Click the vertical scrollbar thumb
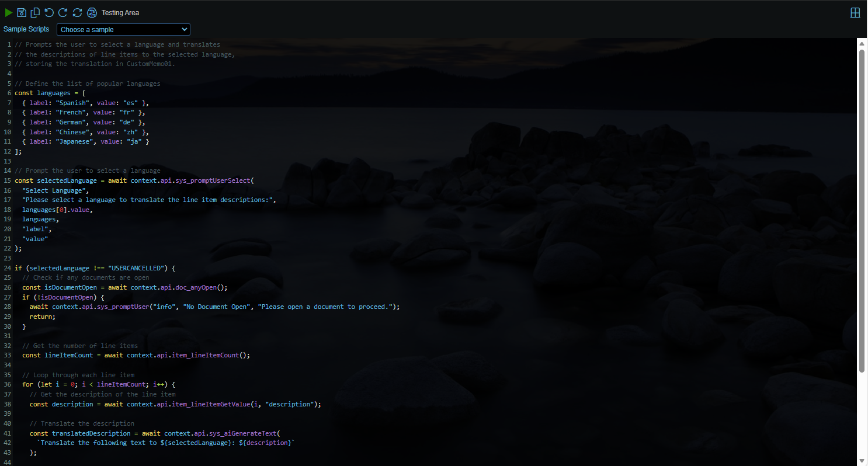The width and height of the screenshot is (868, 466). [862, 210]
